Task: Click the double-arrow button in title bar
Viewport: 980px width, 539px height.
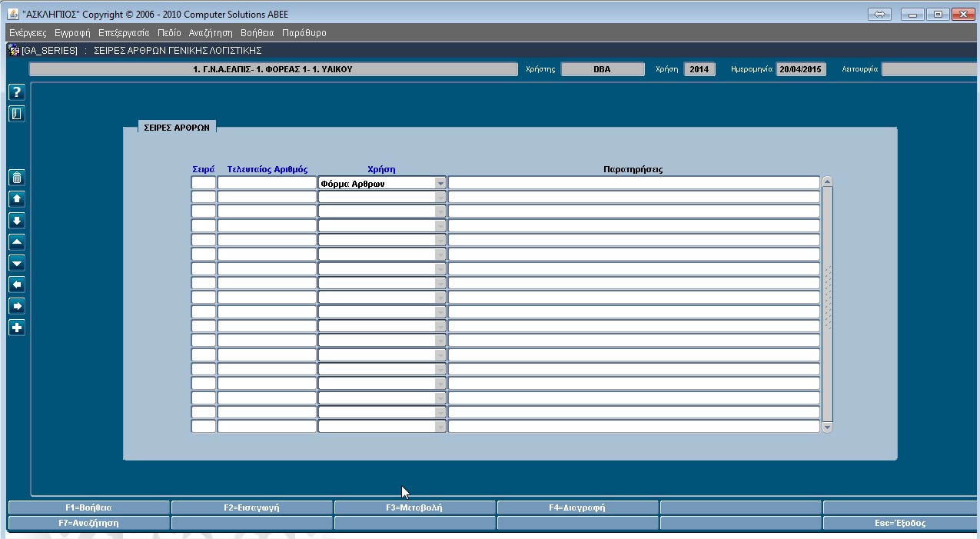Action: (x=879, y=14)
